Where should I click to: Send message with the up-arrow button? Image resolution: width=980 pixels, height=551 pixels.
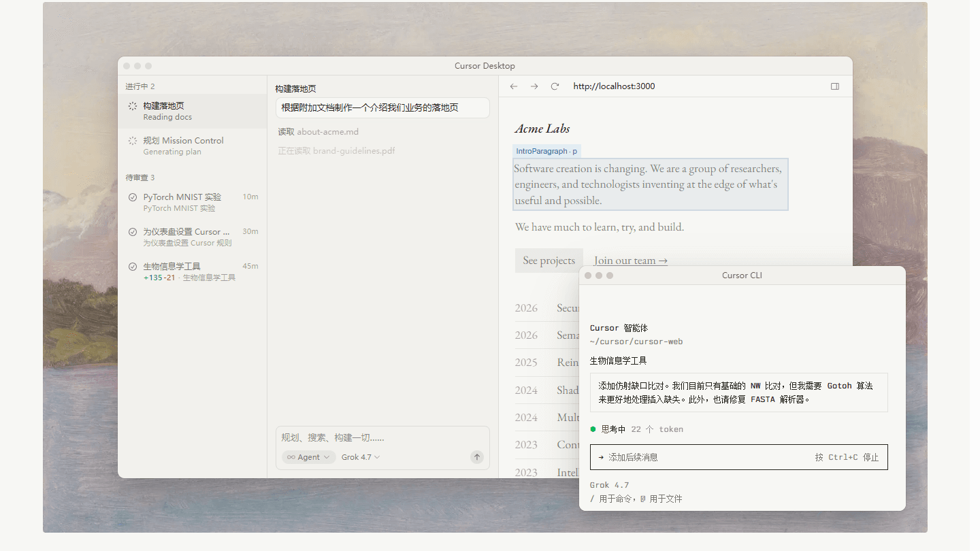pos(477,457)
